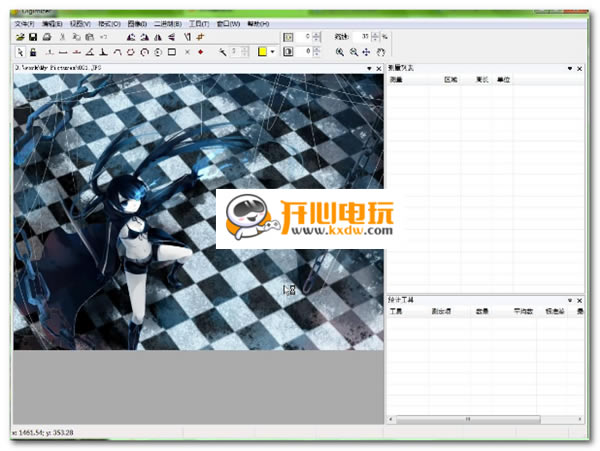This screenshot has width=600, height=451.
Task: Click the 工具 column header in statistics panel
Action: [x=396, y=311]
